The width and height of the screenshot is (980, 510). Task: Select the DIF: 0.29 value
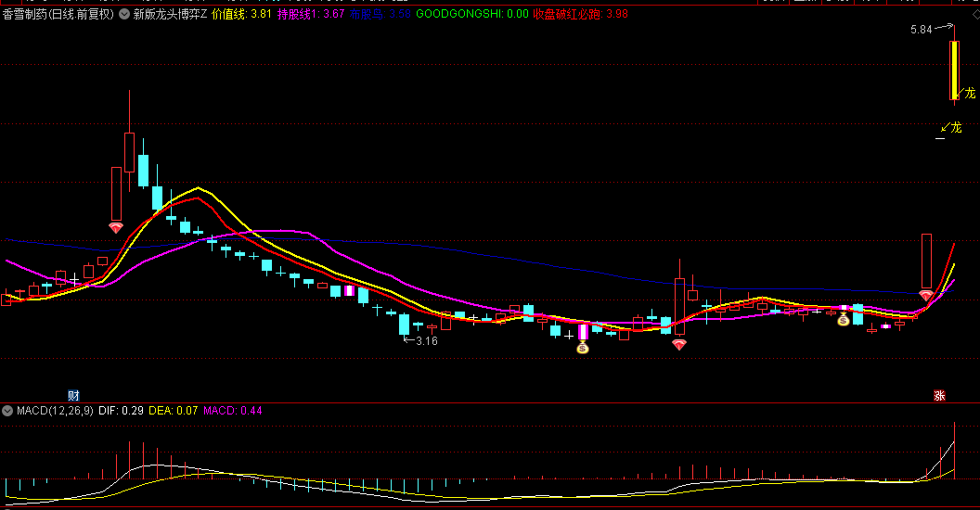point(122,411)
